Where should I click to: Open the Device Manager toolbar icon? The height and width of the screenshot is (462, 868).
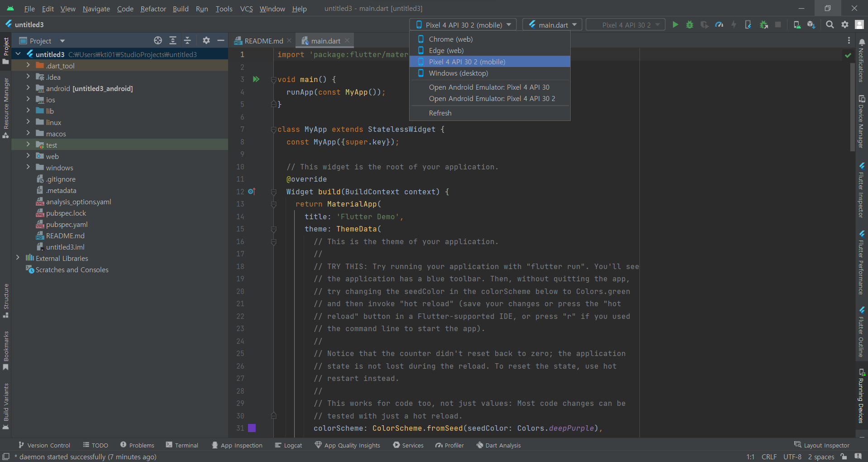(x=797, y=25)
